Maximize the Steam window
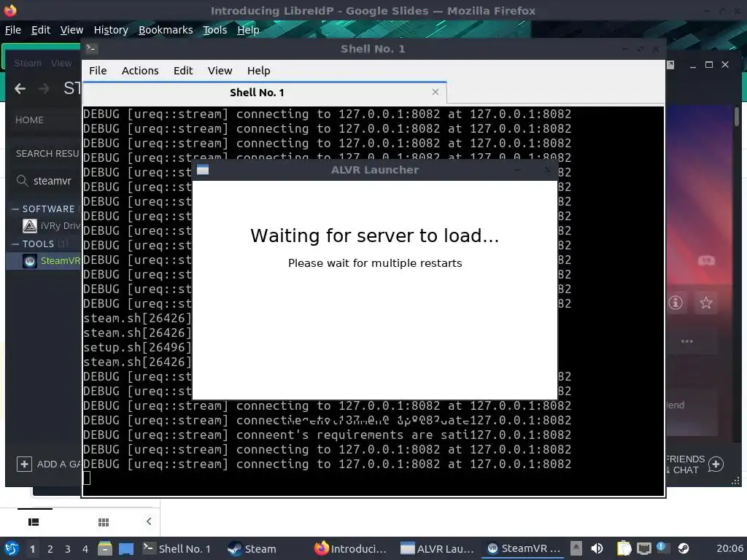The width and height of the screenshot is (747, 560). [709, 64]
